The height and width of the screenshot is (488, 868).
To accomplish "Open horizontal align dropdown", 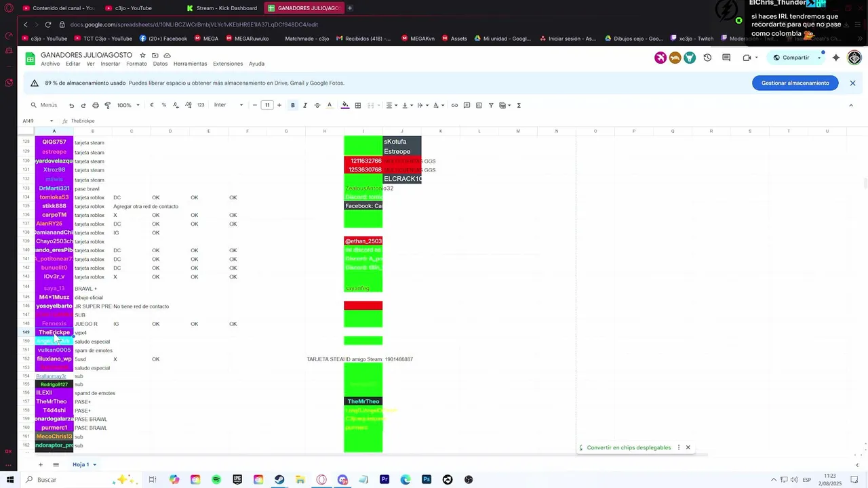I will [391, 105].
